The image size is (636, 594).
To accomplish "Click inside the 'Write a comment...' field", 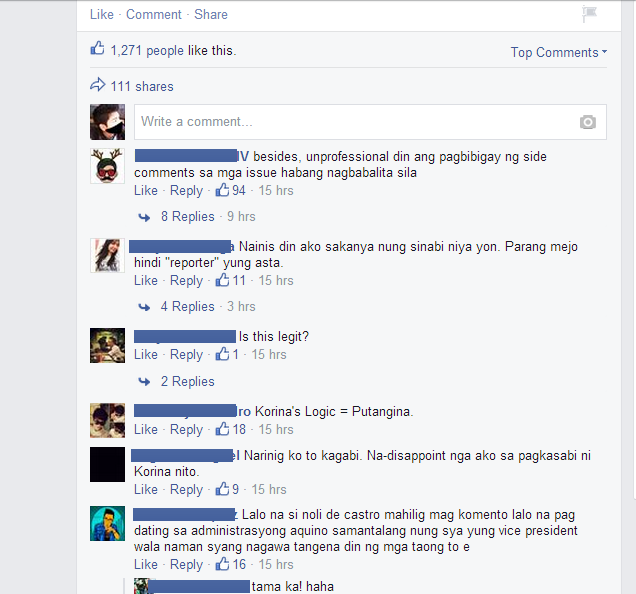I will (x=357, y=122).
